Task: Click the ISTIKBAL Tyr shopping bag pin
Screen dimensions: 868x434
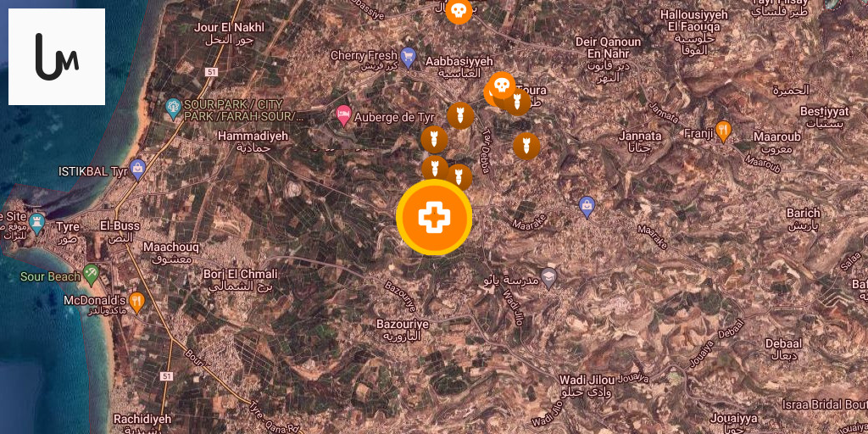Action: point(137,170)
